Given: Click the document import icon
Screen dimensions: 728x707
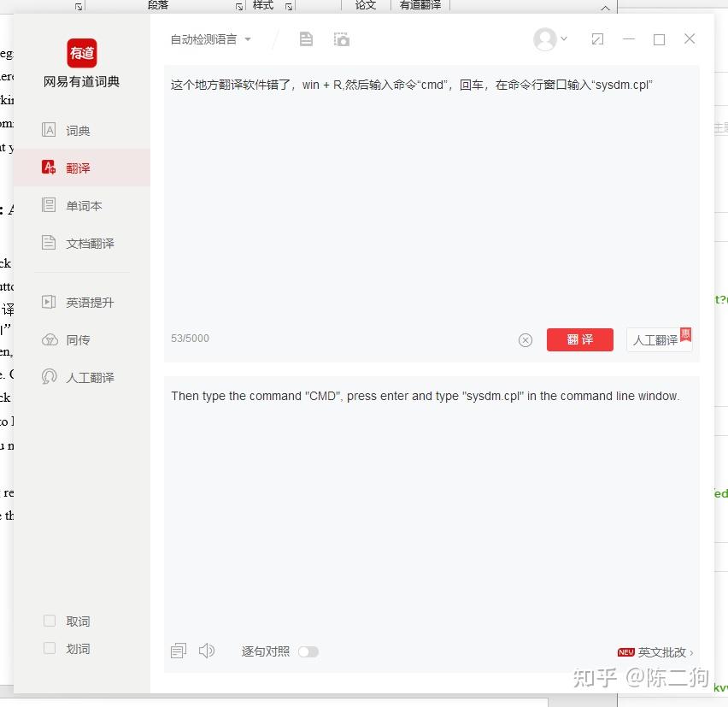Looking at the screenshot, I should (x=306, y=39).
